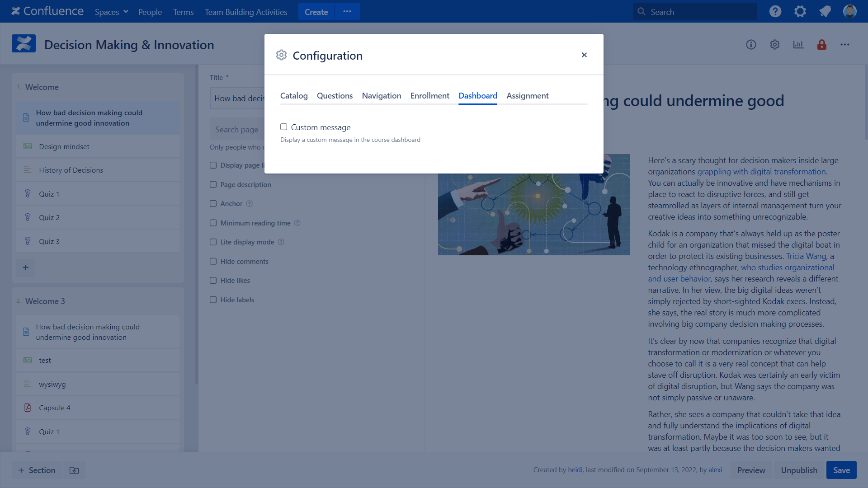Image resolution: width=868 pixels, height=488 pixels.
Task: Enable the Custom message checkbox
Action: point(284,127)
